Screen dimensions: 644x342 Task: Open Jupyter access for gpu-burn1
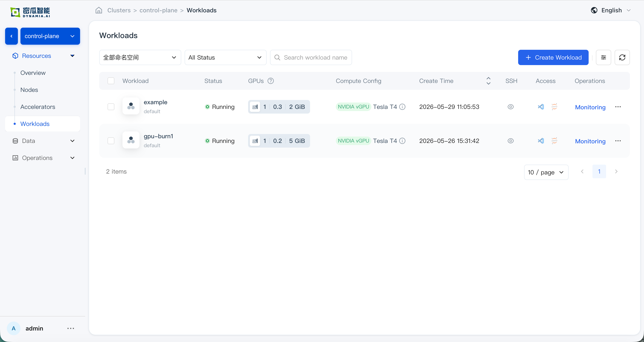[x=554, y=141]
